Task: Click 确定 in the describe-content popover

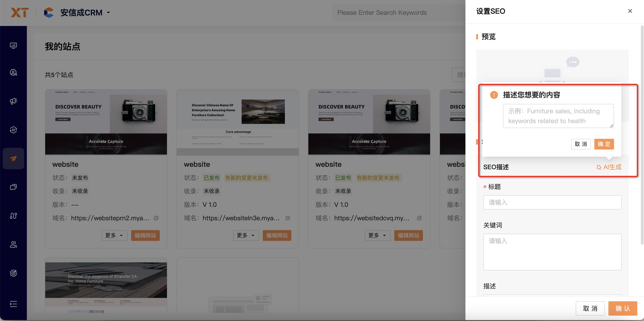Action: pos(604,144)
